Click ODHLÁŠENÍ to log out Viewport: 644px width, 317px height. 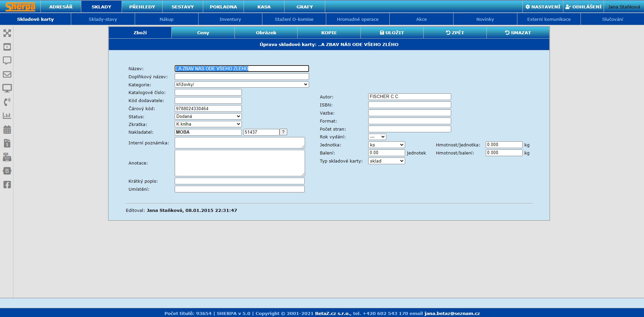coord(584,7)
